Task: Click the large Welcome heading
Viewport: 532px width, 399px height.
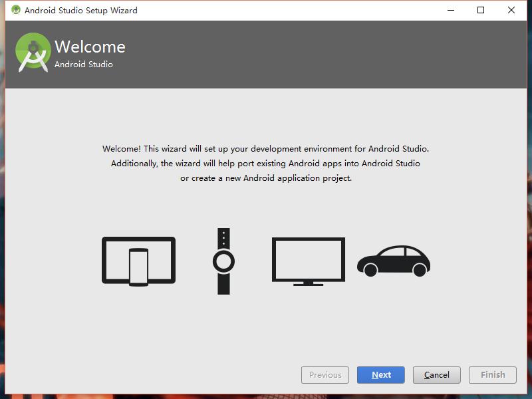Action: pyautogui.click(x=90, y=47)
